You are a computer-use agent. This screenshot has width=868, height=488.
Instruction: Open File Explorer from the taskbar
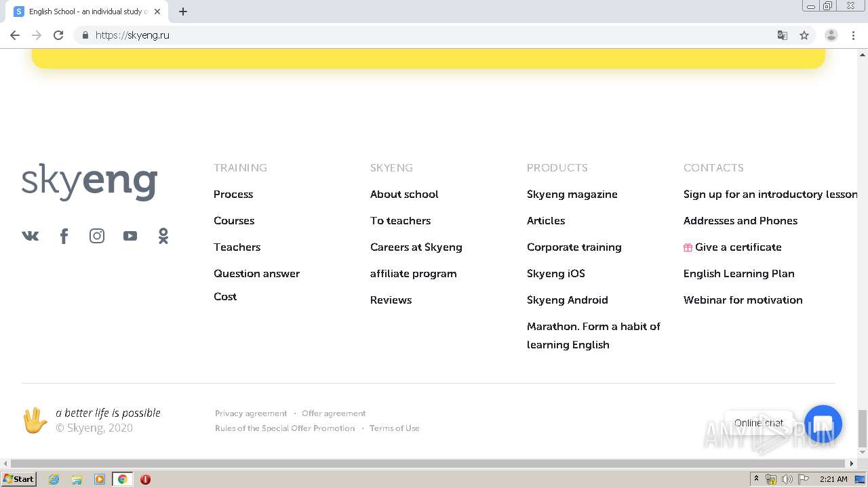click(x=77, y=479)
